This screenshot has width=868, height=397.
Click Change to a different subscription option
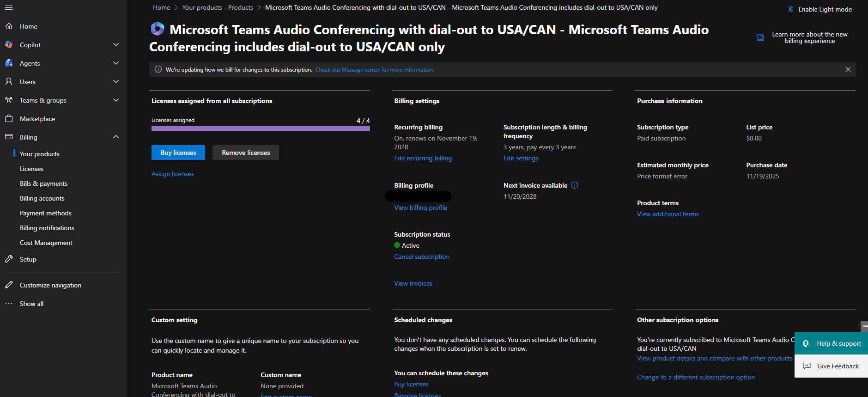(696, 377)
